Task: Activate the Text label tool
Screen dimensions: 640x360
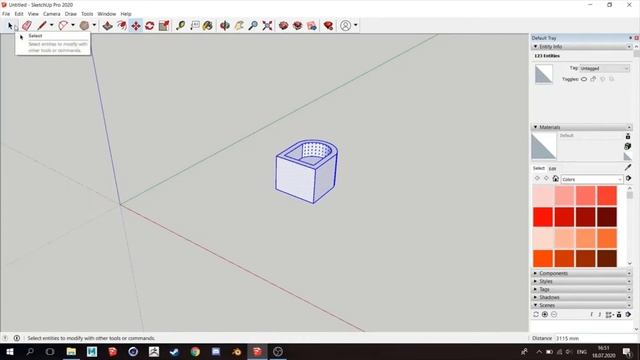Action: [195, 26]
